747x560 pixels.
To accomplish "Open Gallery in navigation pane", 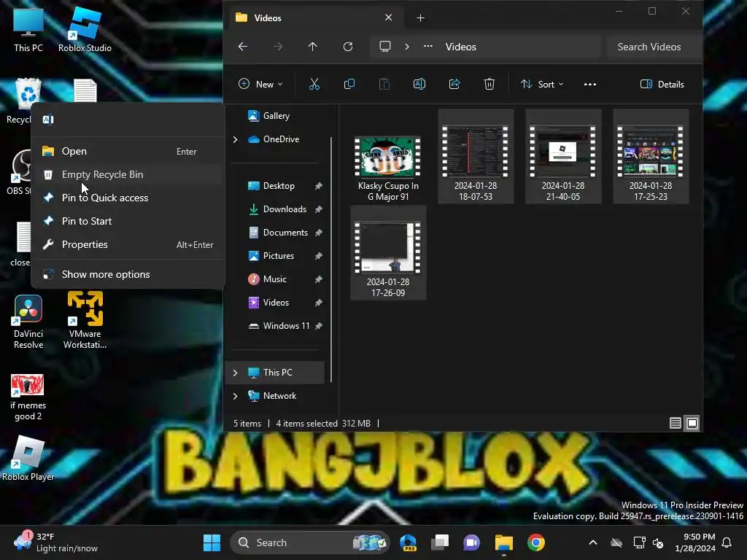I will click(269, 116).
